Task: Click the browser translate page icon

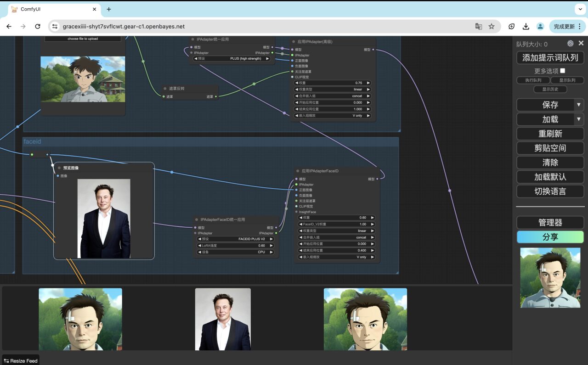Action: click(479, 27)
